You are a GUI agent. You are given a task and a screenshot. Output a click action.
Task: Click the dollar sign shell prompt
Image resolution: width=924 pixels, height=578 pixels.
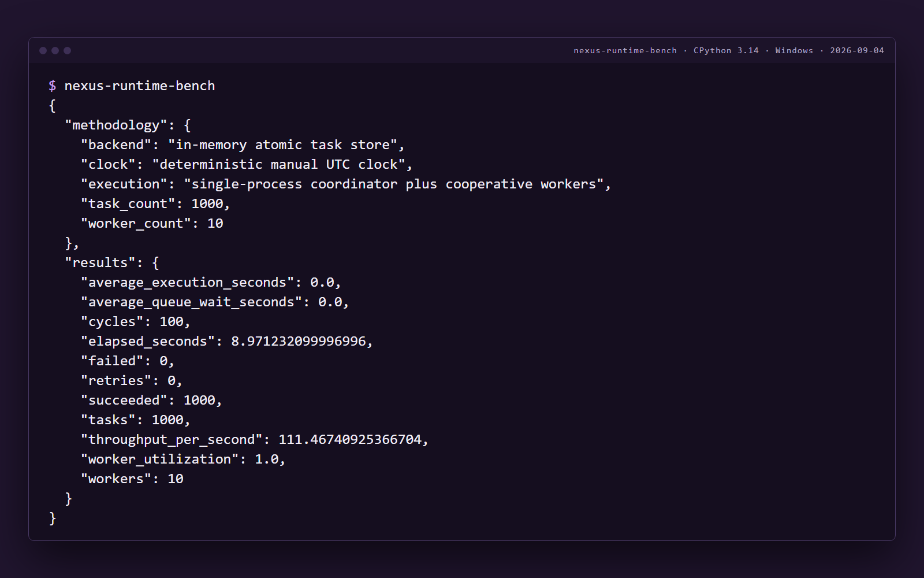tap(53, 86)
